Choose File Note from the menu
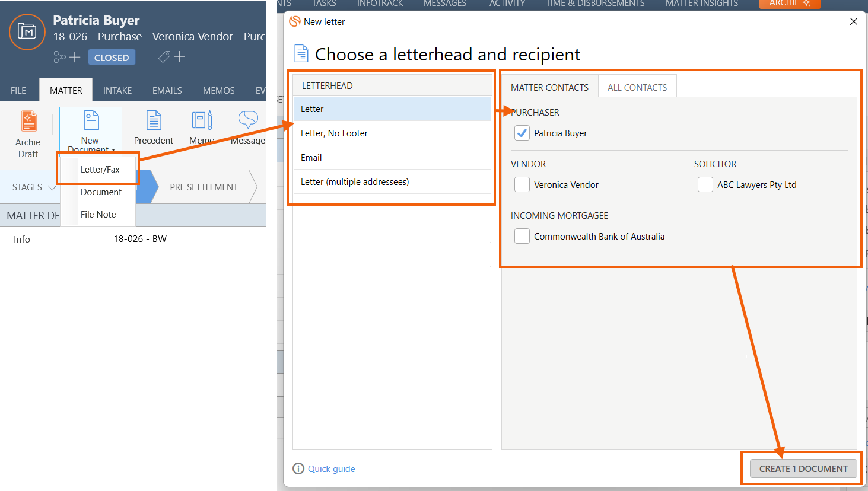Screen dimensions: 868x491 (x=98, y=215)
